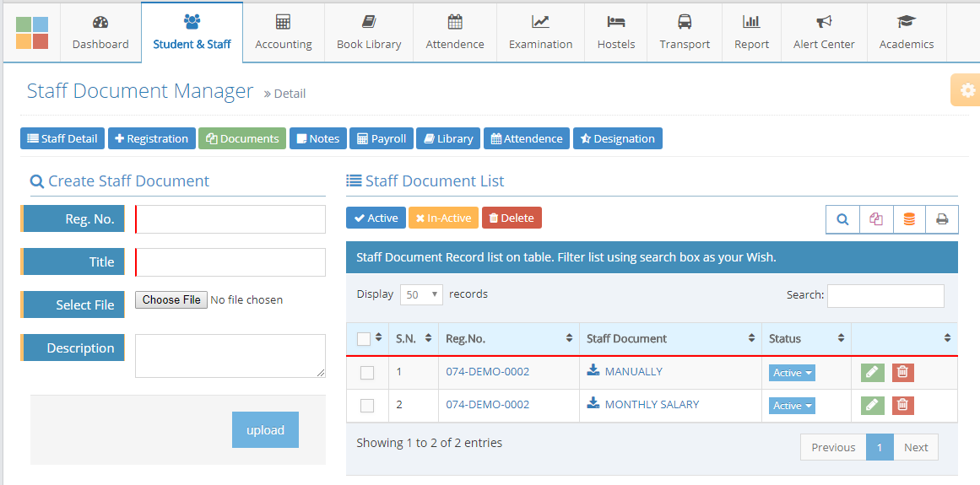
Task: Open the Examination tab
Action: click(540, 32)
